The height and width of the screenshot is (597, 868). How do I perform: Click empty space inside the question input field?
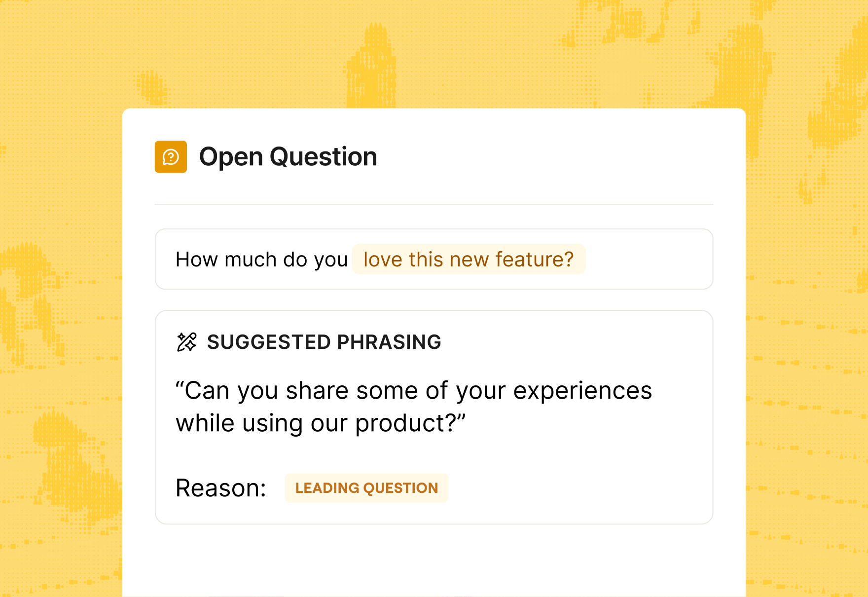646,260
